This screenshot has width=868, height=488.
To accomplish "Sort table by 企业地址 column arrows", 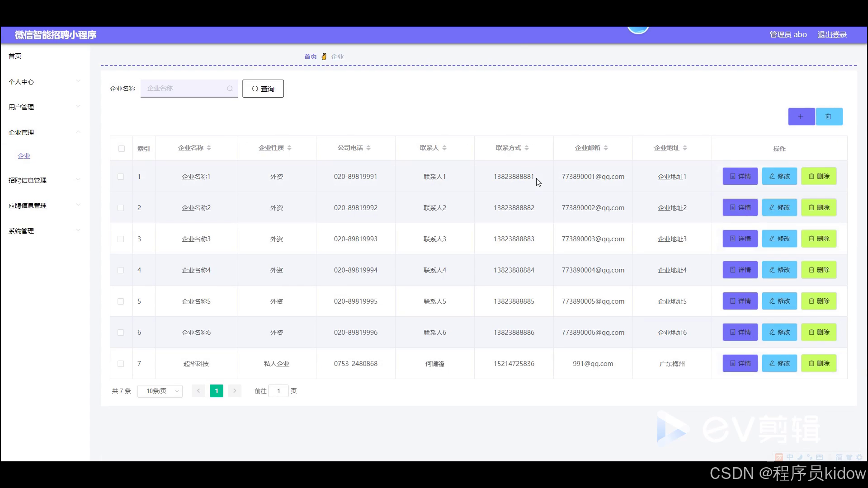I will tap(685, 148).
